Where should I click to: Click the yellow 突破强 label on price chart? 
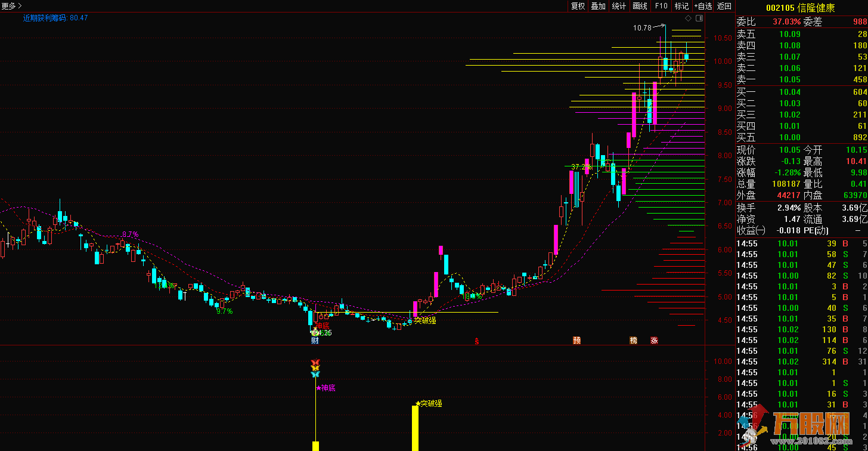(425, 320)
